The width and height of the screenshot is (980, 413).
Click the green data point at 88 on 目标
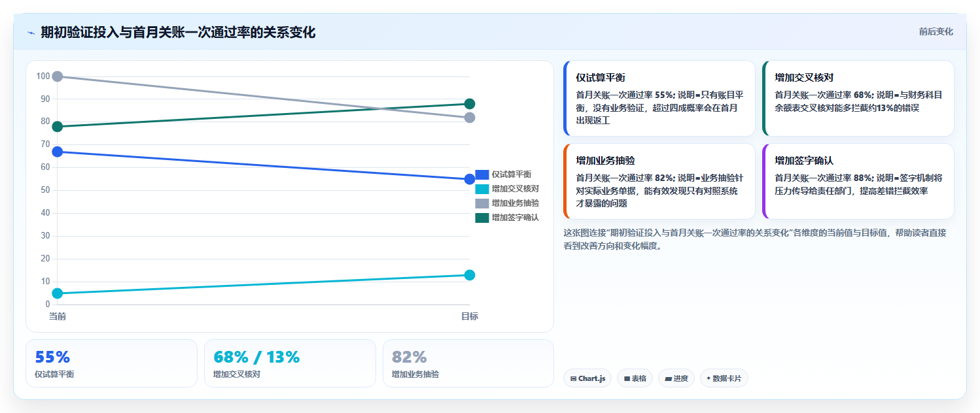coord(469,104)
